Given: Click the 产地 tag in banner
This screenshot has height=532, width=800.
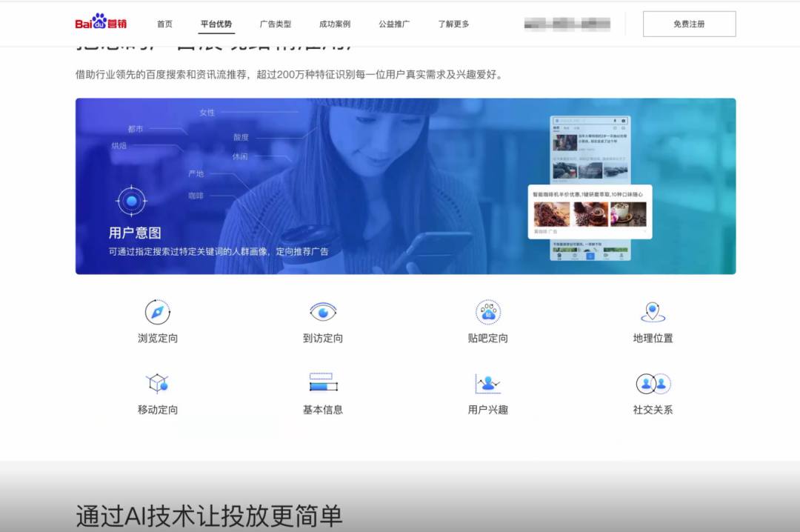Looking at the screenshot, I should [196, 173].
